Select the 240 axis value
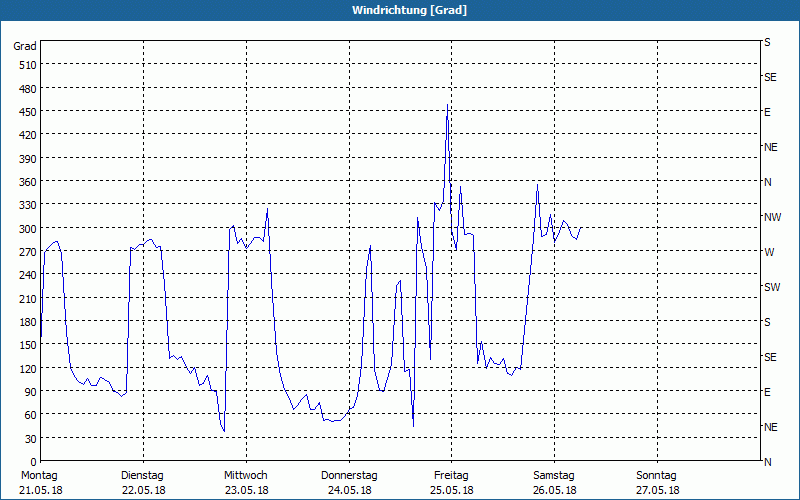Viewport: 800px width, 500px height. pos(28,275)
